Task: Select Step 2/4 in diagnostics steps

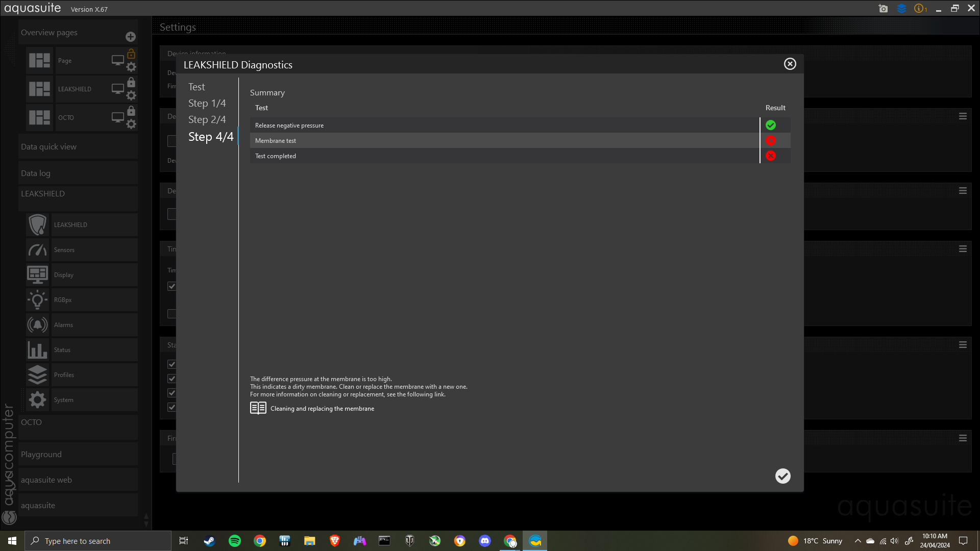Action: coord(207,119)
